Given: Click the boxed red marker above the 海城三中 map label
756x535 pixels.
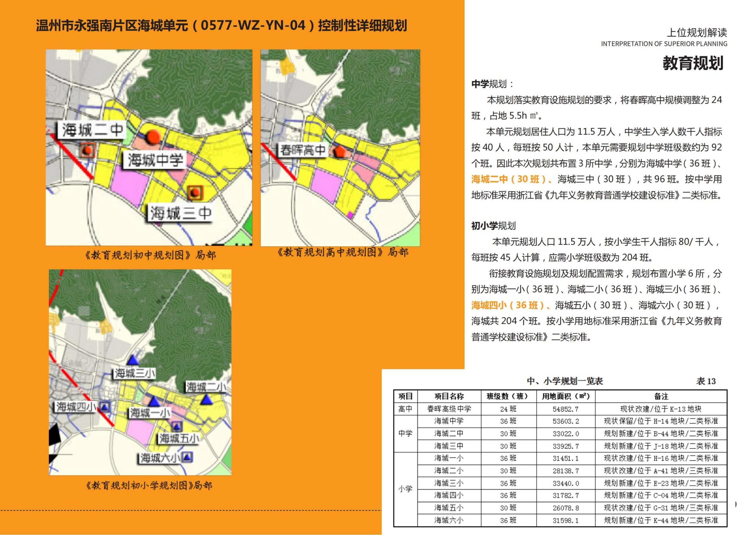Looking at the screenshot, I should pos(195,192).
